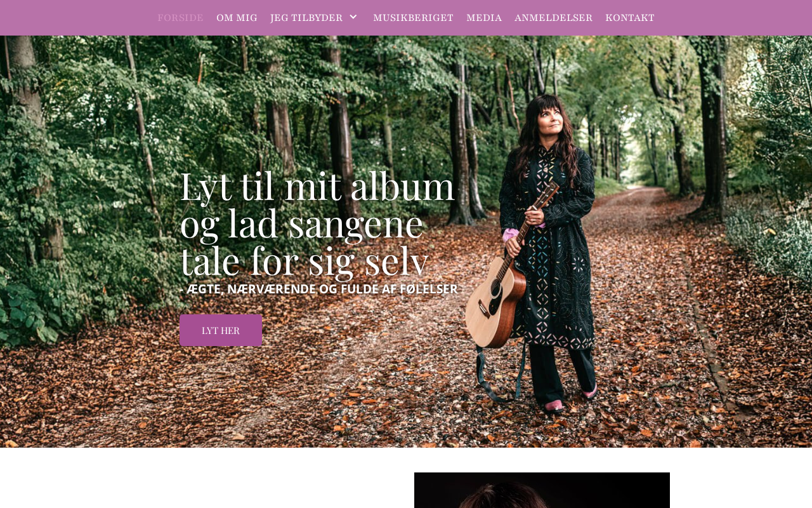
Task: Select the 'Lyt til mit album' heading line
Action: 317,186
